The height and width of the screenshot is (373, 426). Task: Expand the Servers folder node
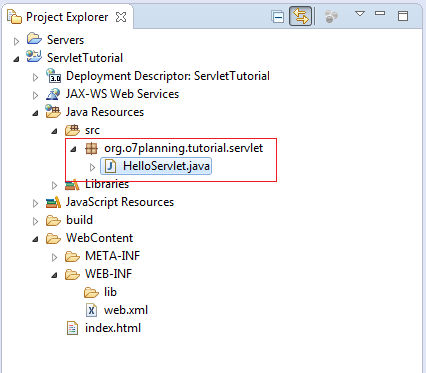pos(16,41)
